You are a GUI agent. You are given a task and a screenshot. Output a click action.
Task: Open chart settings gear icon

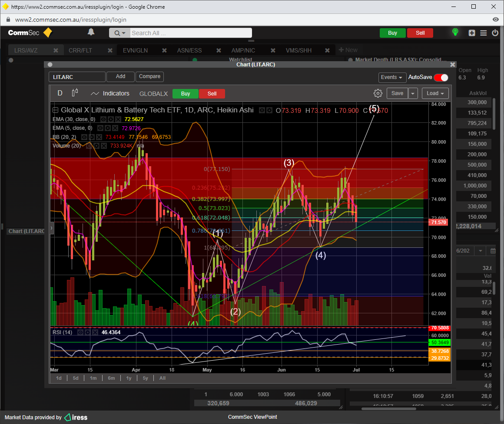click(378, 93)
